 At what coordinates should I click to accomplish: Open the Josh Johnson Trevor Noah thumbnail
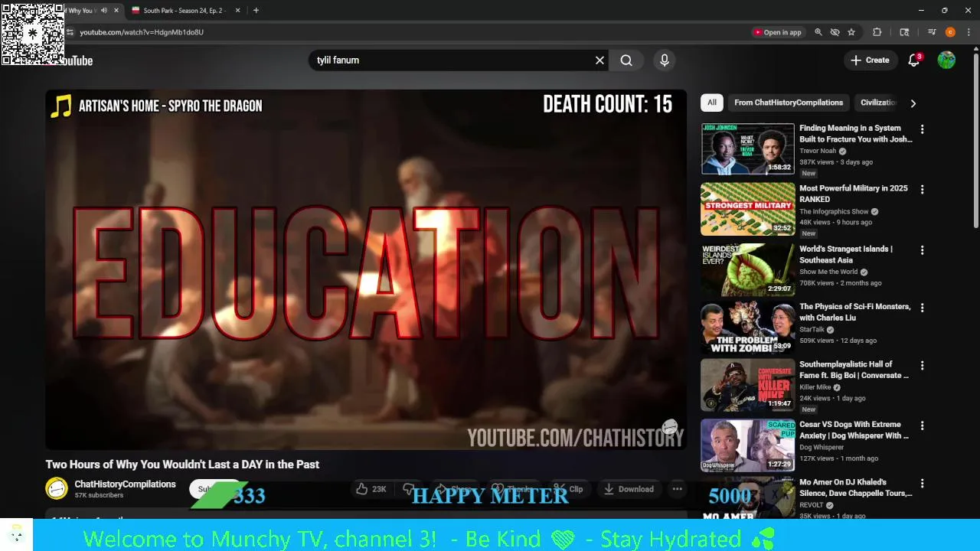(x=748, y=149)
